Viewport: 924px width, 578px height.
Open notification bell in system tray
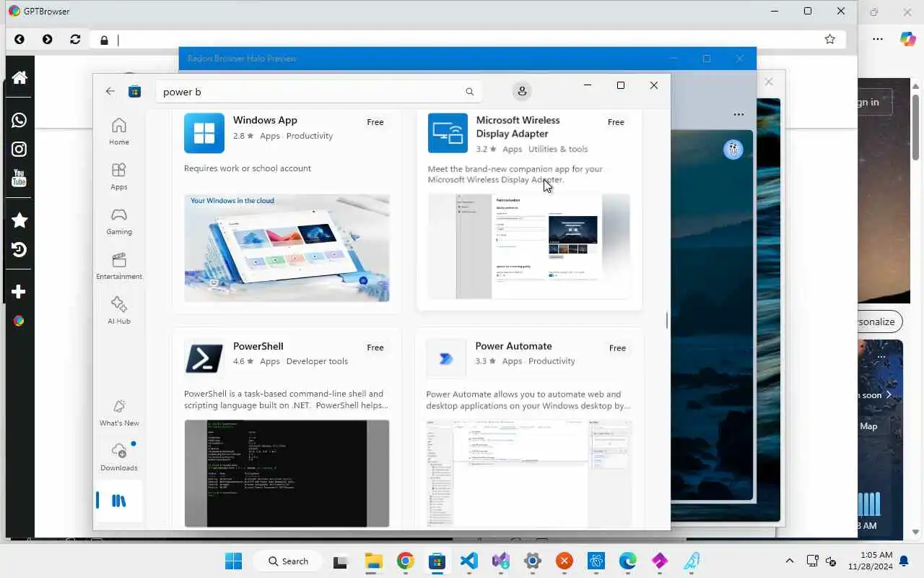(904, 561)
